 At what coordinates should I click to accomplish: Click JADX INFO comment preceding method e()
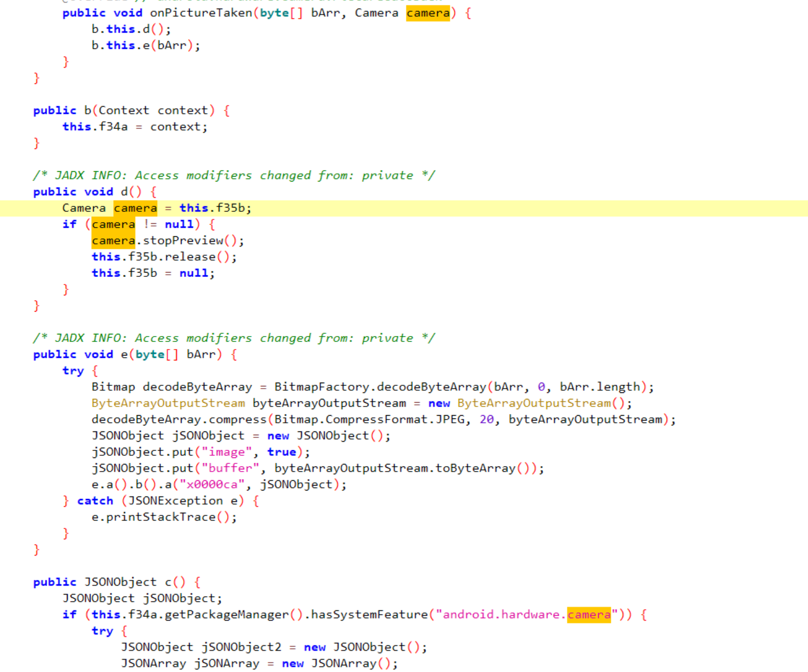[x=234, y=338]
